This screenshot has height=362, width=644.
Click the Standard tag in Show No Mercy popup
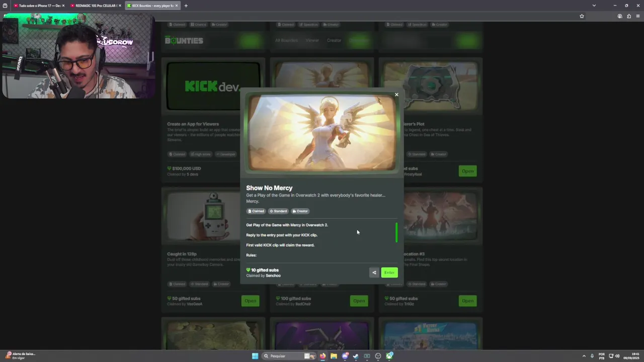coord(278,211)
